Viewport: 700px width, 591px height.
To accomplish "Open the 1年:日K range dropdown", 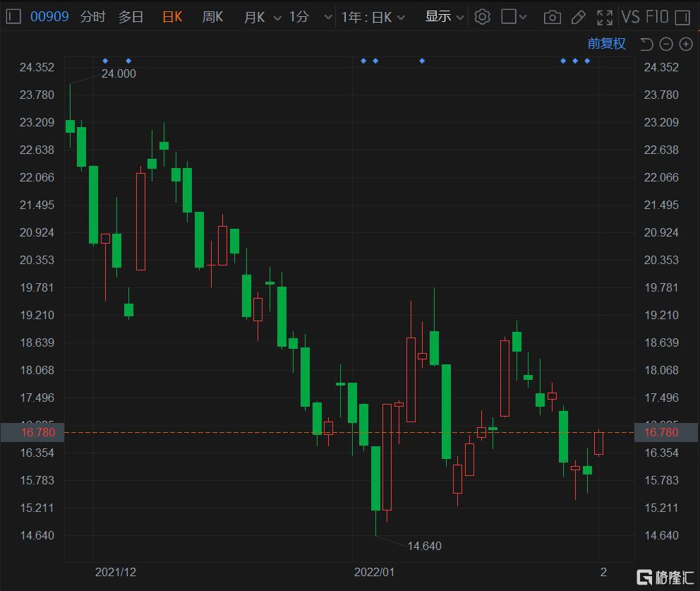I will coord(373,18).
